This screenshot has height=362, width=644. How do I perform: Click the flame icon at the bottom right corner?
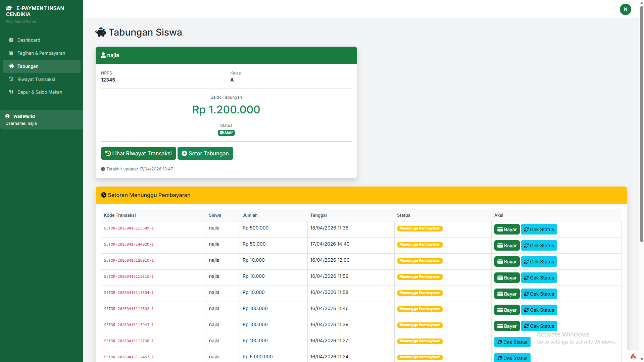pyautogui.click(x=633, y=356)
